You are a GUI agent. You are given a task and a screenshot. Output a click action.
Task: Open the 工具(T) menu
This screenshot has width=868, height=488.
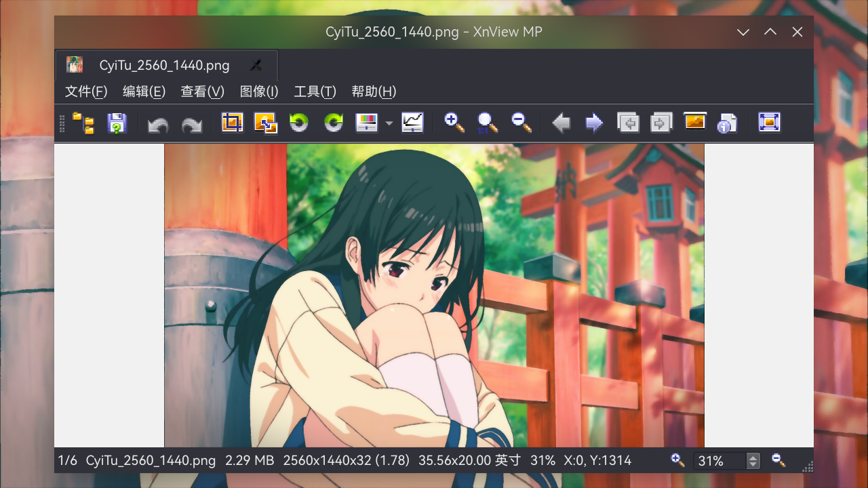point(314,91)
